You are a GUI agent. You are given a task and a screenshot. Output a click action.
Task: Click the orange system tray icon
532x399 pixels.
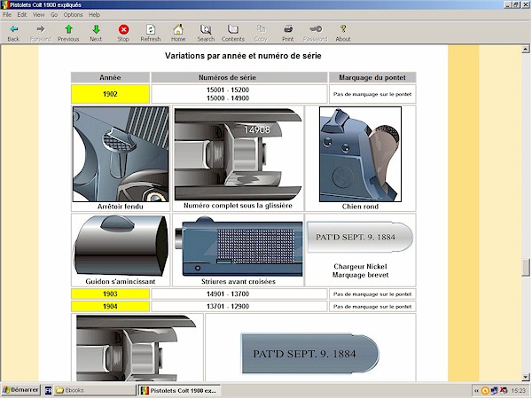pos(485,391)
